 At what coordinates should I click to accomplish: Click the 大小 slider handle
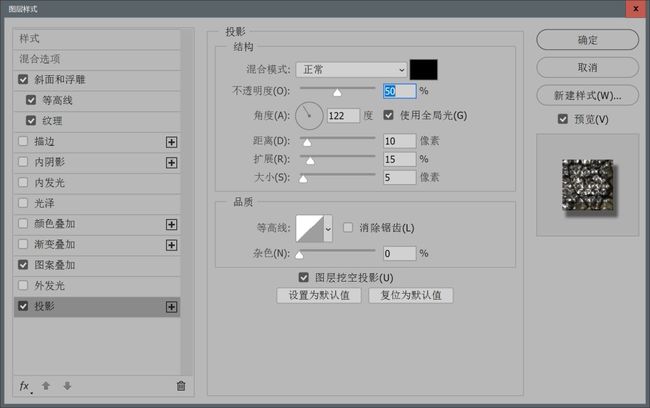[303, 179]
